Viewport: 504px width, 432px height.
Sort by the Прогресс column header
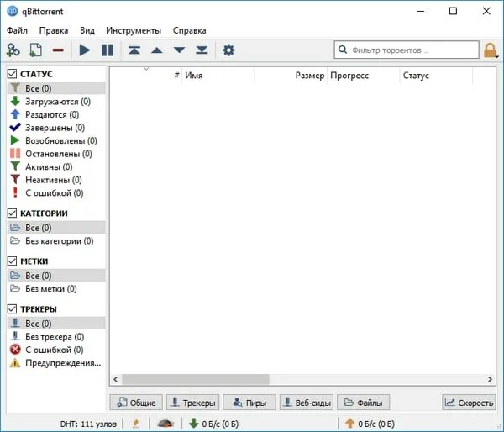(364, 76)
